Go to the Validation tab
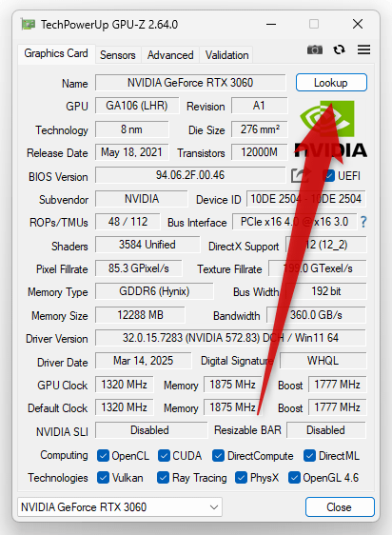 click(226, 55)
